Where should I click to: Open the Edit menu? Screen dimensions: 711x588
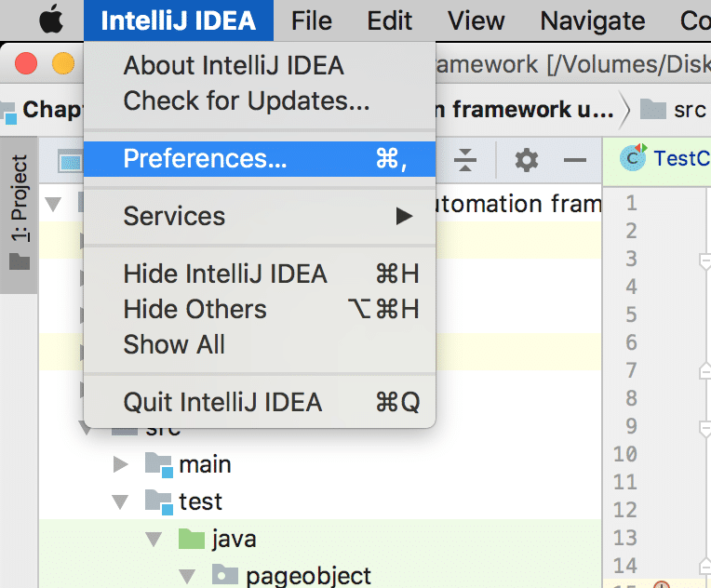click(390, 20)
